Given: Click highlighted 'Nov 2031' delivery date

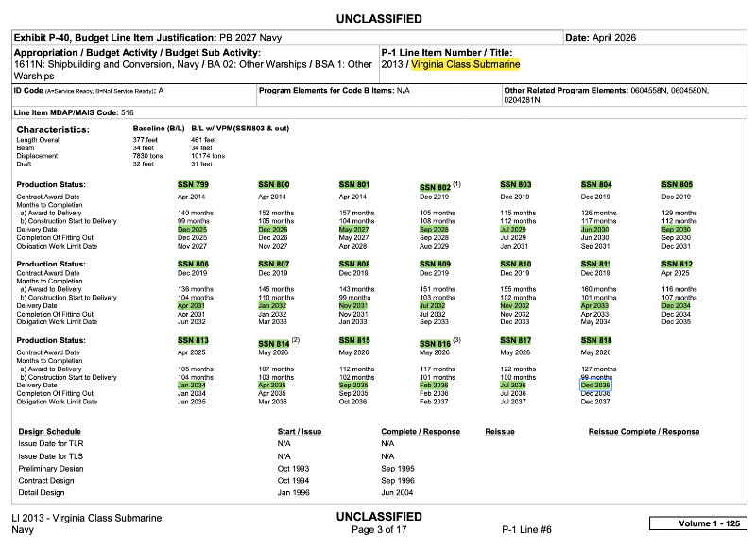Looking at the screenshot, I should pyautogui.click(x=352, y=305).
